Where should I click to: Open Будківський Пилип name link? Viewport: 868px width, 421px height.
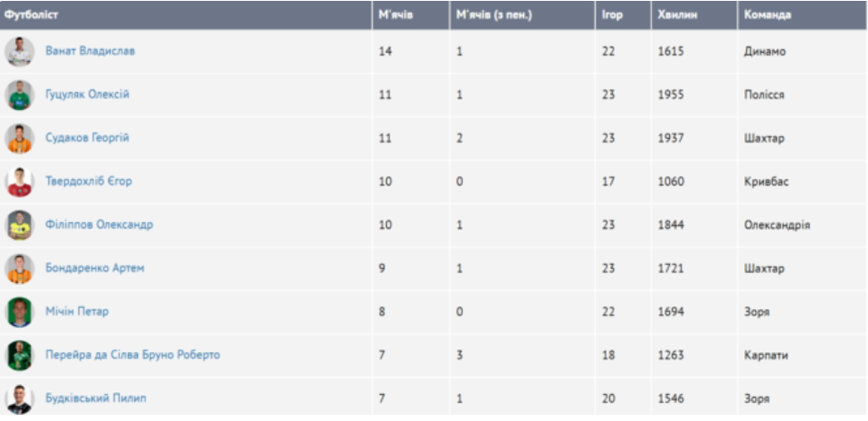(96, 399)
